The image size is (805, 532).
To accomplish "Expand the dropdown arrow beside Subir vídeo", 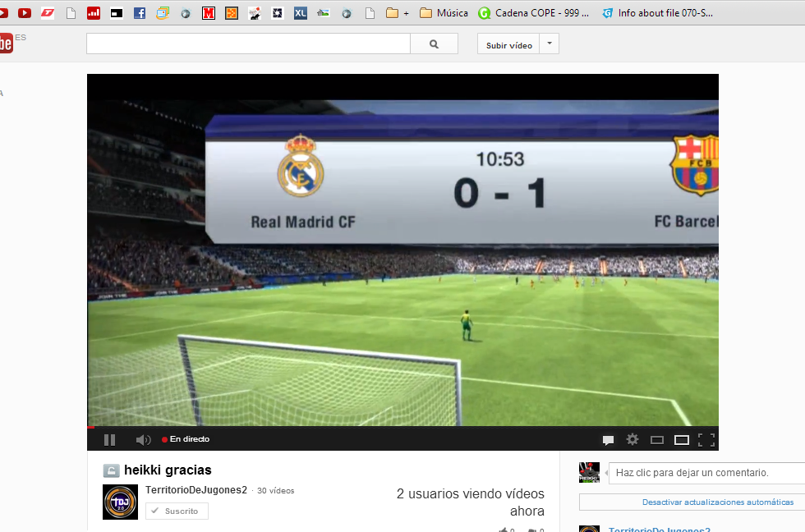I will (549, 44).
